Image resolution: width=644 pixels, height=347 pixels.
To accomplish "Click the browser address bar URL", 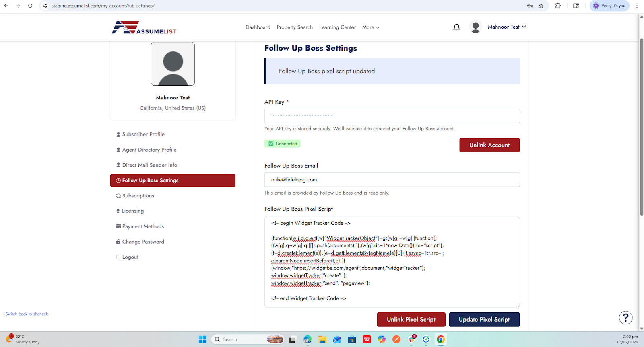I will [x=103, y=6].
